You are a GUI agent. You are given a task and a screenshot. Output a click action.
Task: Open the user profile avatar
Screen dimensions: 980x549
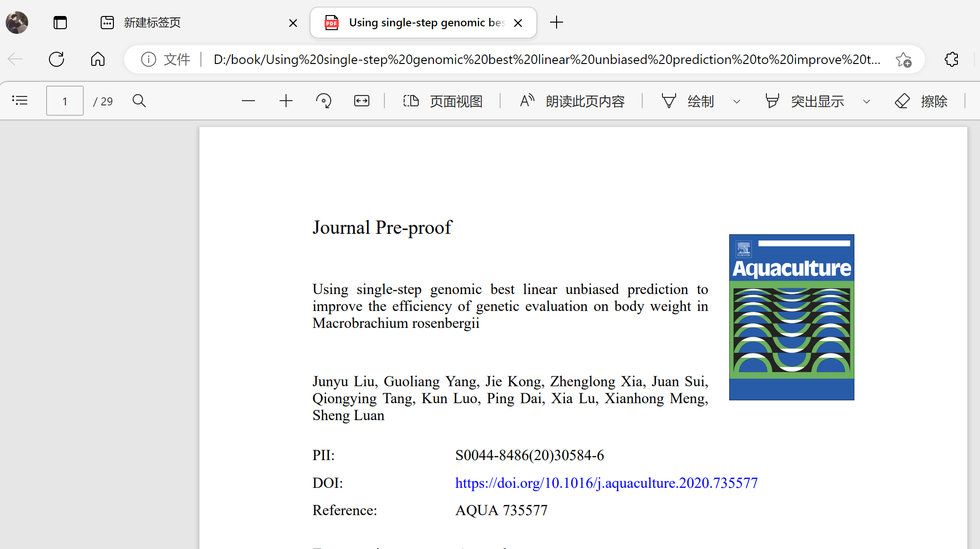(17, 23)
